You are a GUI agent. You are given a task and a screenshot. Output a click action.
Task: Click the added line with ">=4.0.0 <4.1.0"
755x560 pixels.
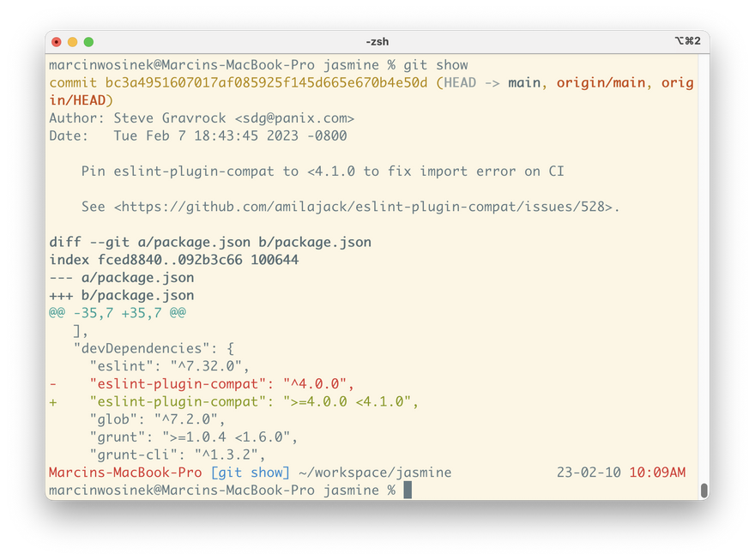pos(233,401)
